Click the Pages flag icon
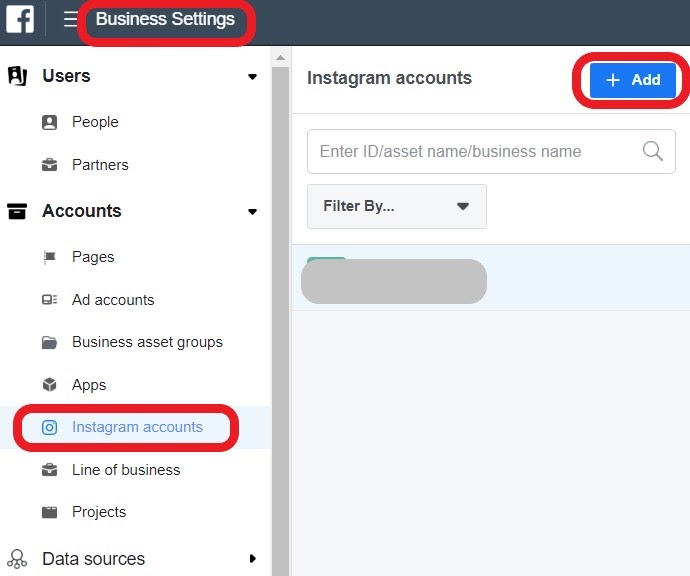 coord(49,257)
